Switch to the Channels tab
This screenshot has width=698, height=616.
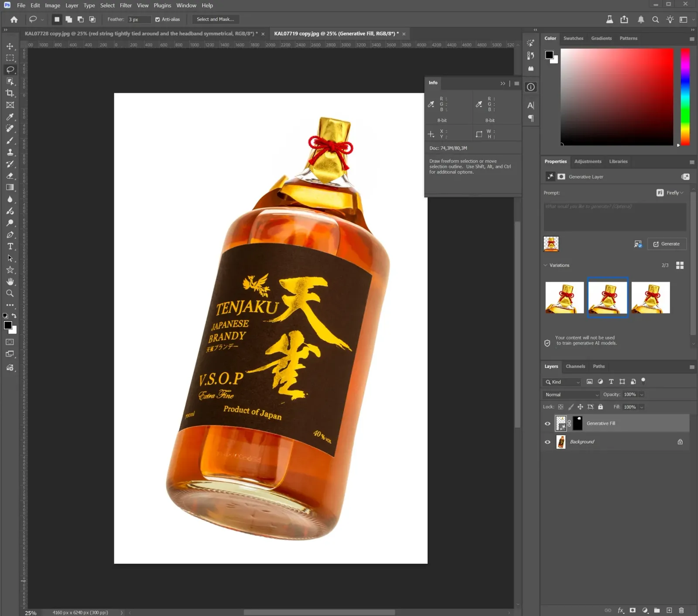(575, 366)
